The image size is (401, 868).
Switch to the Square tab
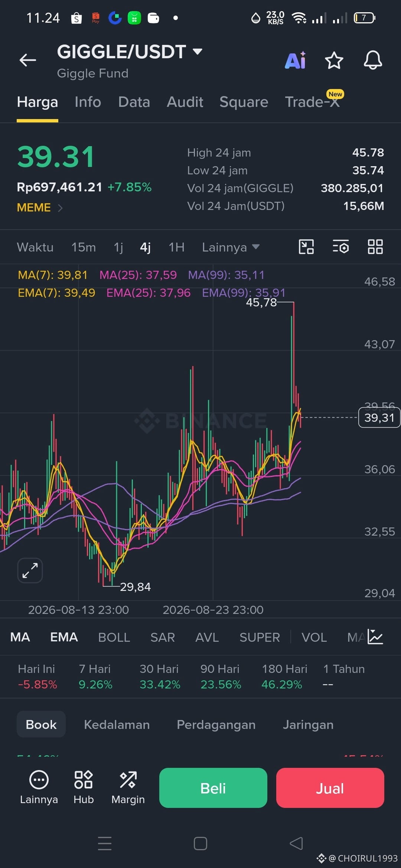[244, 102]
